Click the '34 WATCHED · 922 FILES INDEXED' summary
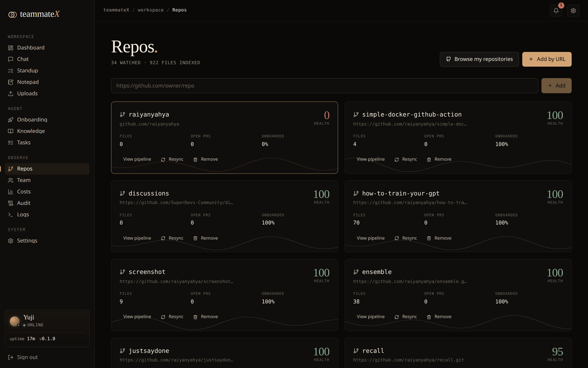The height and width of the screenshot is (368, 588). 156,63
